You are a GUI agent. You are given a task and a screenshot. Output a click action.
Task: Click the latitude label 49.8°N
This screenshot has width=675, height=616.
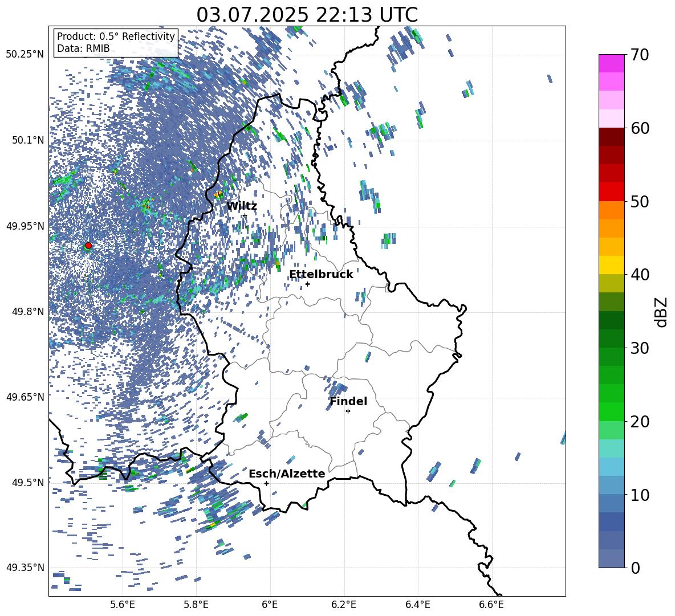[28, 311]
